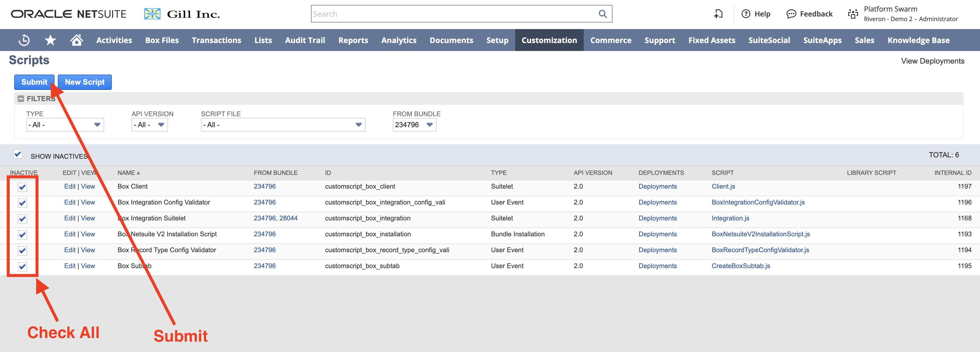The width and height of the screenshot is (980, 352).
Task: View the Box Netsuite V2 Installation Script
Action: (x=88, y=234)
